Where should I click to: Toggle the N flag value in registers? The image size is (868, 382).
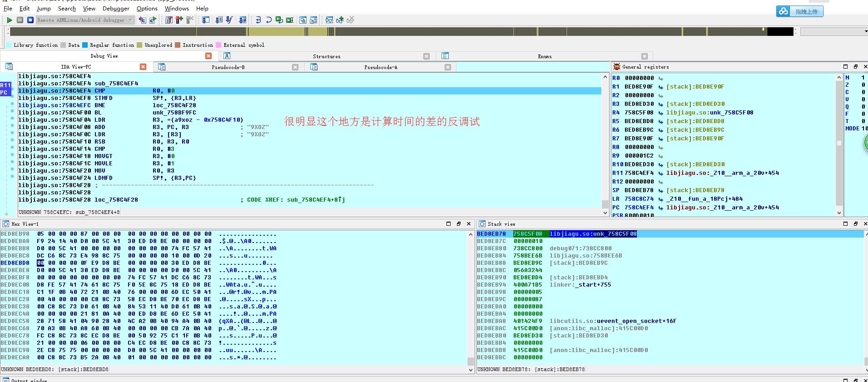tap(863, 78)
